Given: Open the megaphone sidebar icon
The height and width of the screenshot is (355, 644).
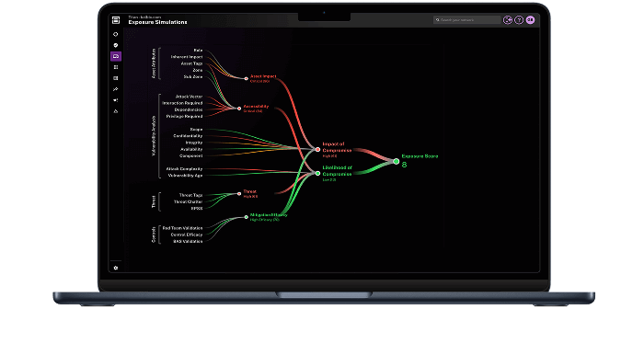Looking at the screenshot, I should 116,100.
